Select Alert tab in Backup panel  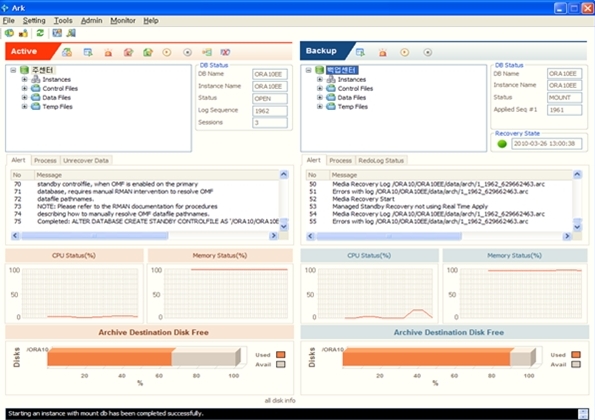(313, 160)
